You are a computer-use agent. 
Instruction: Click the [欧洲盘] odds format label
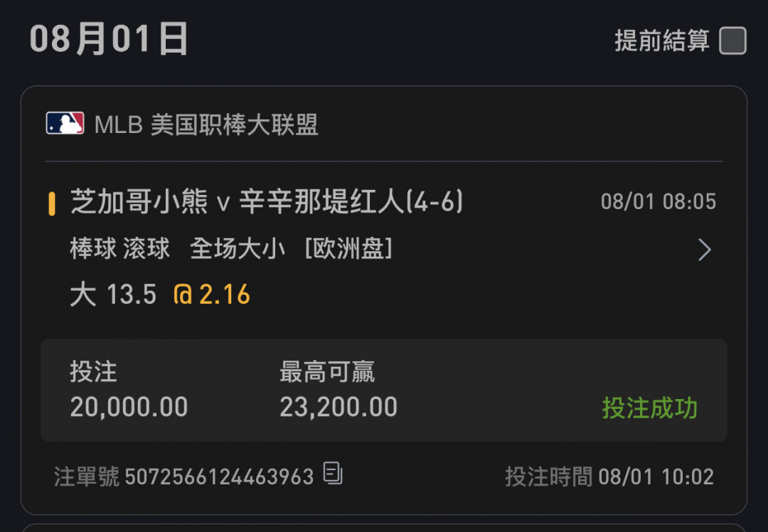tap(348, 249)
